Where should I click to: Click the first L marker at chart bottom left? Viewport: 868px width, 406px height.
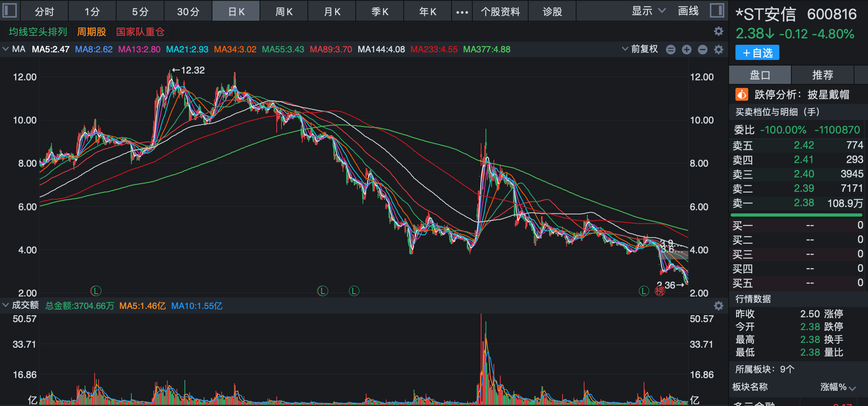tap(96, 291)
